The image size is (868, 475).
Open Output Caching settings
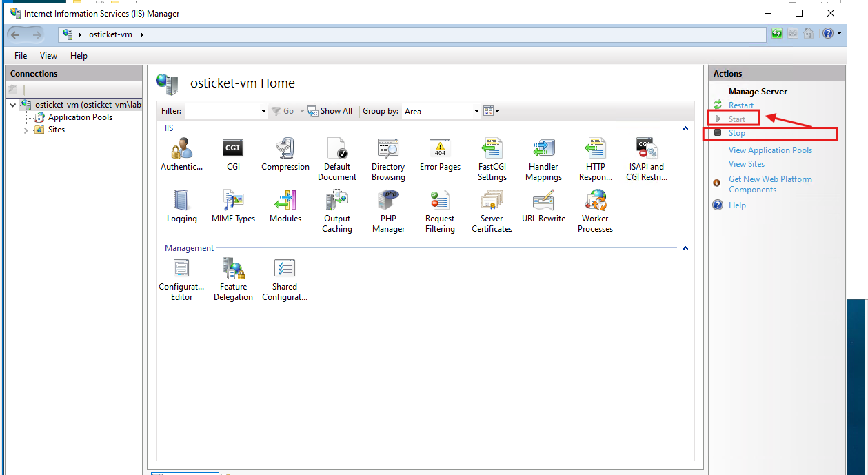[337, 212]
